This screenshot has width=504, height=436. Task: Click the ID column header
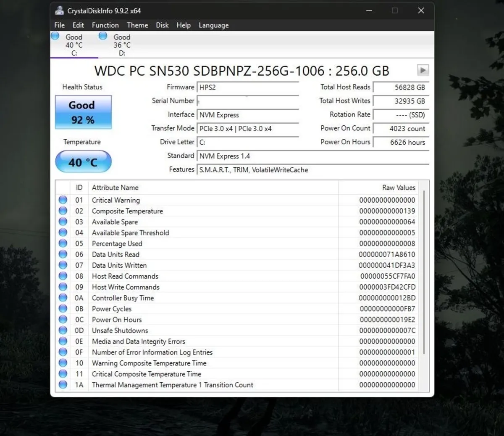coord(79,188)
